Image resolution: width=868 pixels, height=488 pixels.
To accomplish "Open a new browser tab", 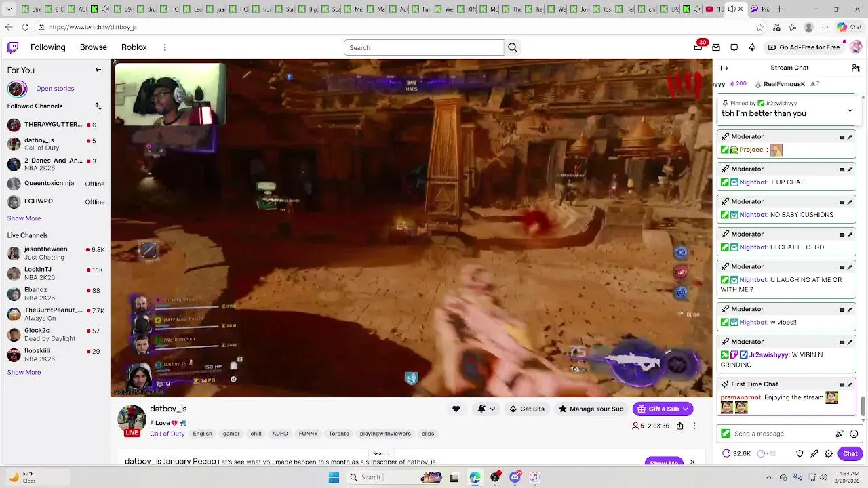I will pos(779,9).
